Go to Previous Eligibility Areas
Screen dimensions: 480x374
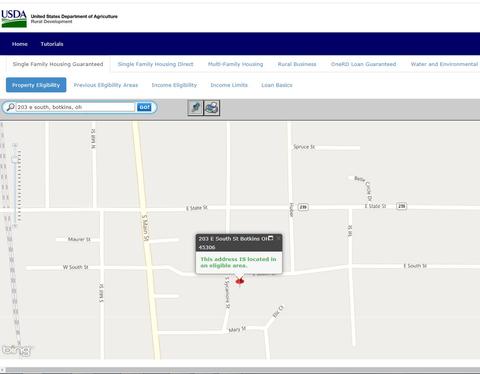(x=106, y=85)
